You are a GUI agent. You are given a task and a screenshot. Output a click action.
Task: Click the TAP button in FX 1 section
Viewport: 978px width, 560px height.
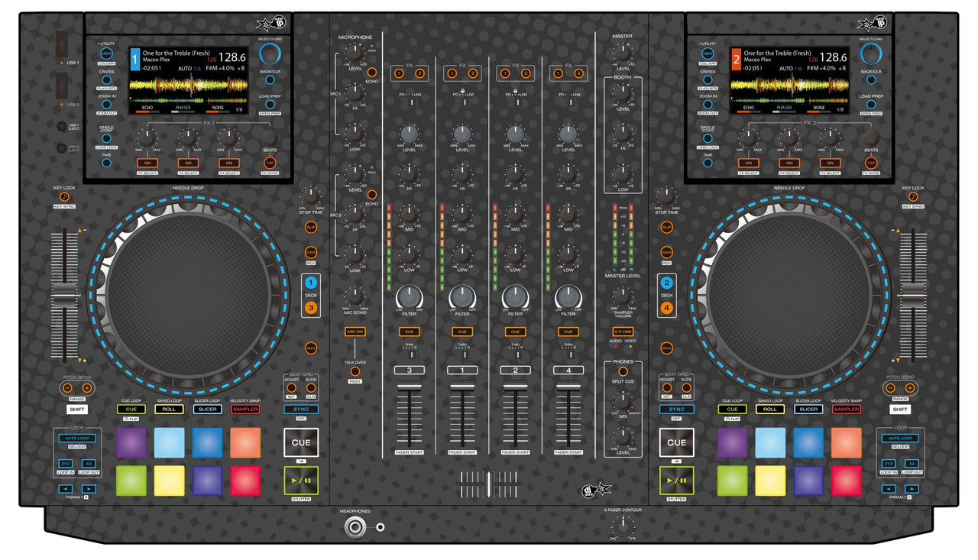[x=270, y=163]
